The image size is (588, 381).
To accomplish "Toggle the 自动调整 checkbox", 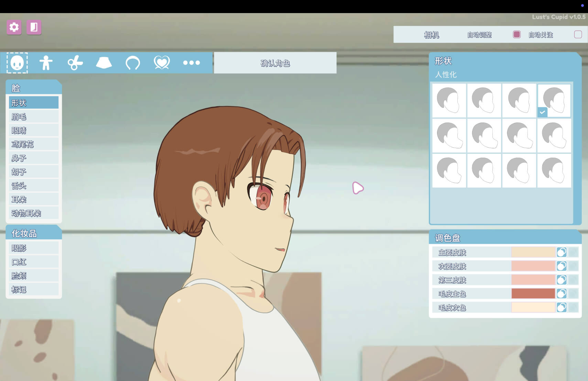I will [516, 34].
